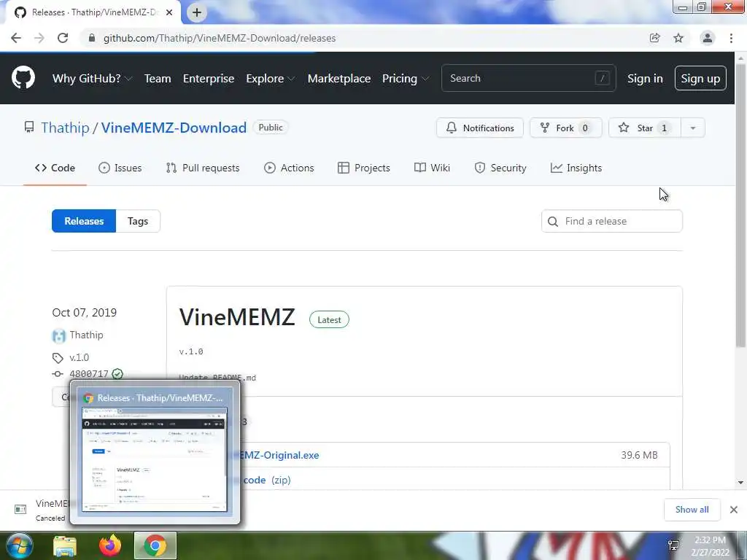
Task: Open Marketplace in top navigation
Action: pyautogui.click(x=339, y=78)
